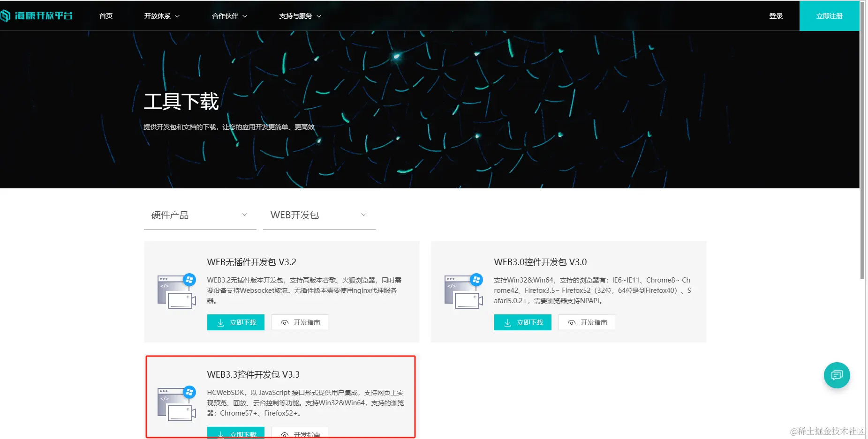Download WEB3.0控件开发包 V3.0 via 立即下载
This screenshot has width=868, height=439.
click(523, 322)
